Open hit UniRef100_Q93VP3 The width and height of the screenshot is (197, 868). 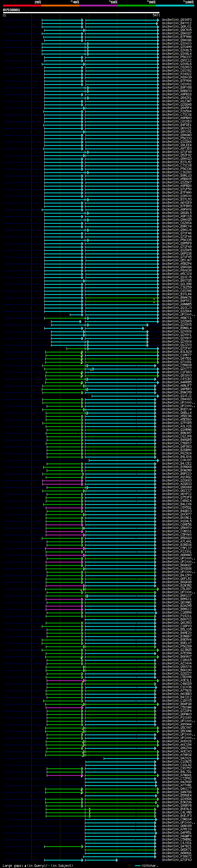tap(176, 20)
